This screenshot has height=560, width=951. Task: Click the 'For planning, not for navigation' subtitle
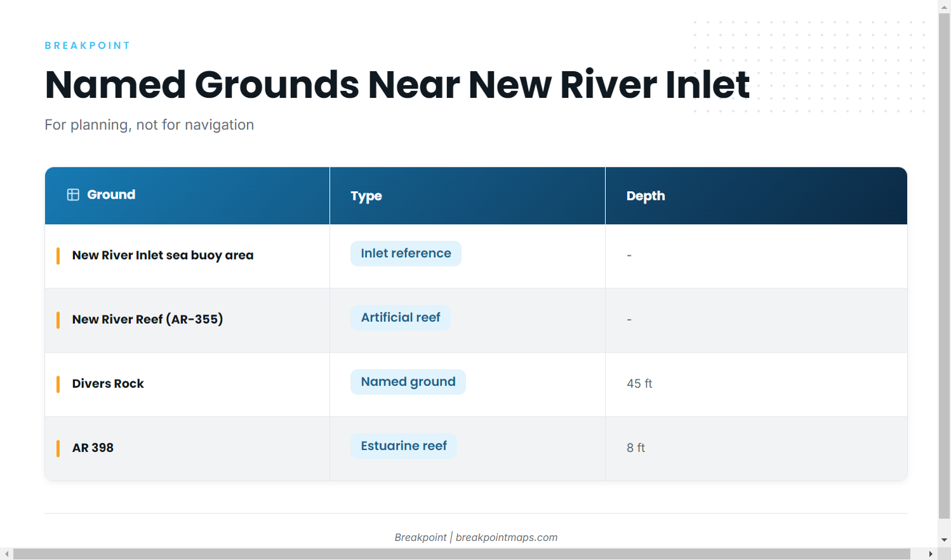tap(149, 124)
